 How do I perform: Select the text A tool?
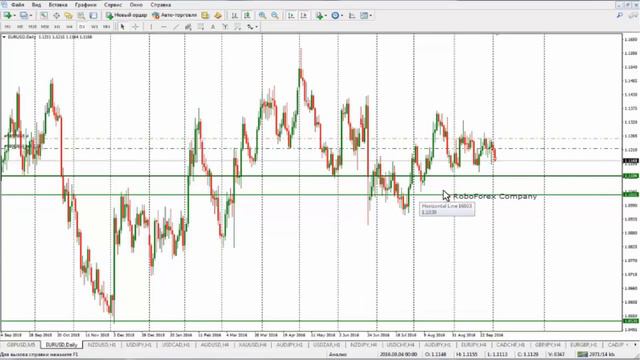(213, 27)
